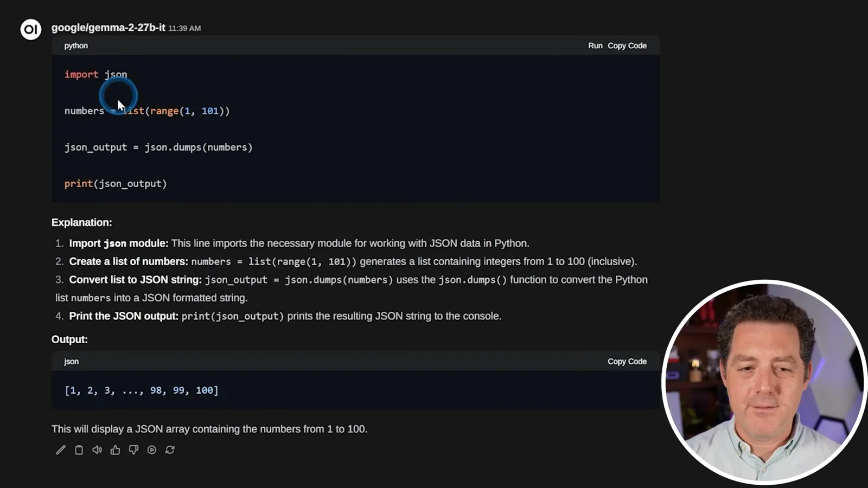
Task: Click the OI model avatar icon
Action: coord(31,29)
